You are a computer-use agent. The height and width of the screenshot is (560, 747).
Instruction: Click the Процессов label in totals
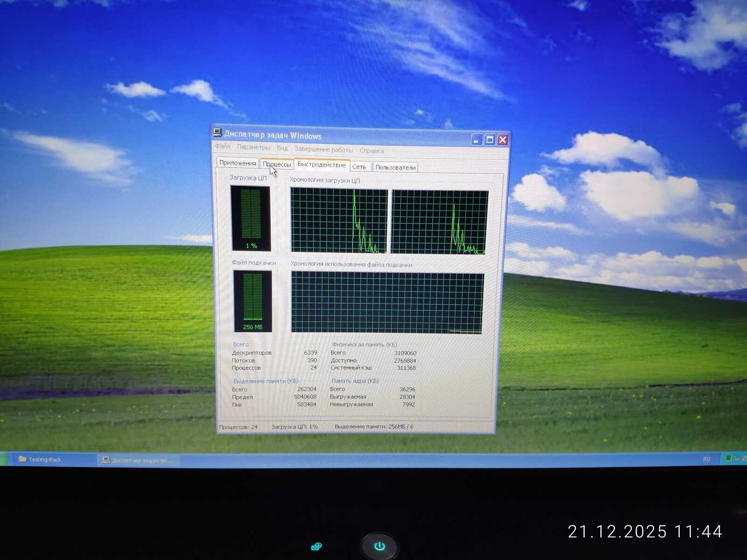(246, 368)
